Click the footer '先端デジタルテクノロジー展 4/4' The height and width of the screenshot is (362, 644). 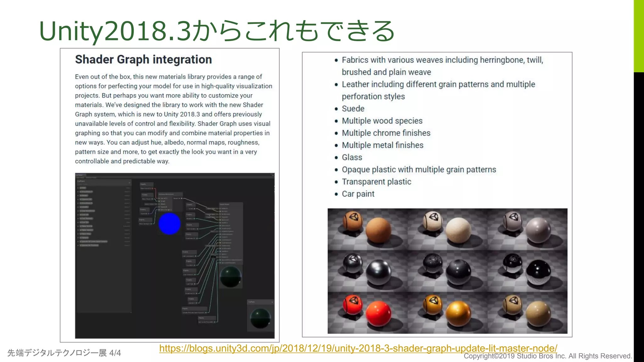pyautogui.click(x=64, y=353)
